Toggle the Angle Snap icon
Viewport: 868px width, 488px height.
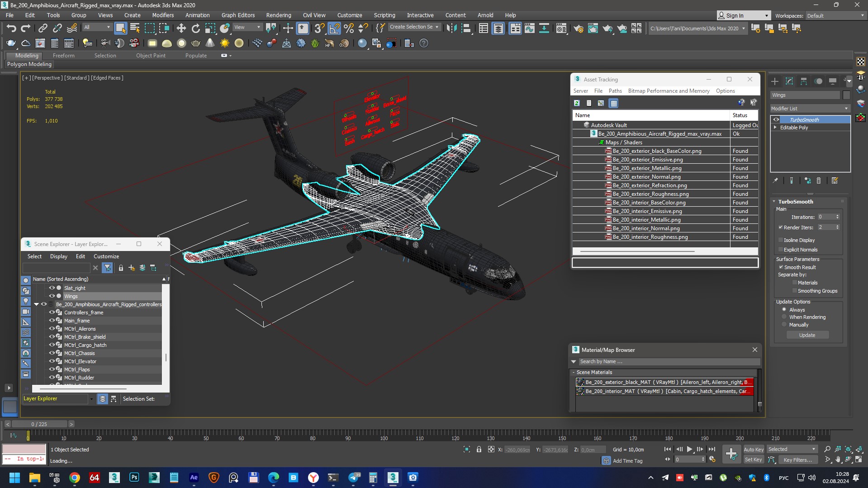pos(334,28)
